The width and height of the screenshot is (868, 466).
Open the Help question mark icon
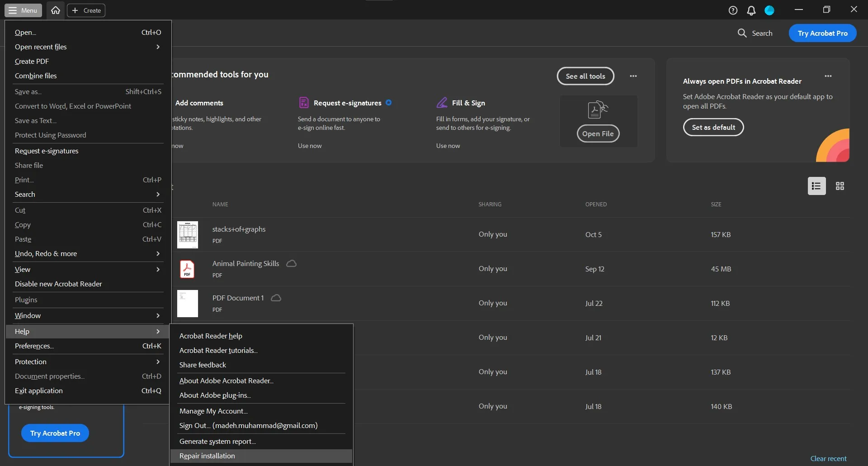tap(733, 10)
